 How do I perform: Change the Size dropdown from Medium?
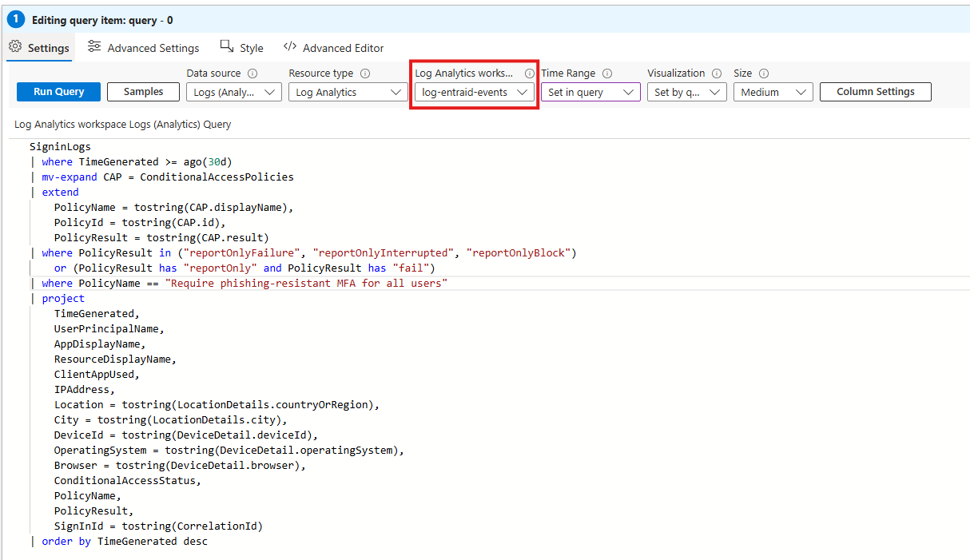772,91
